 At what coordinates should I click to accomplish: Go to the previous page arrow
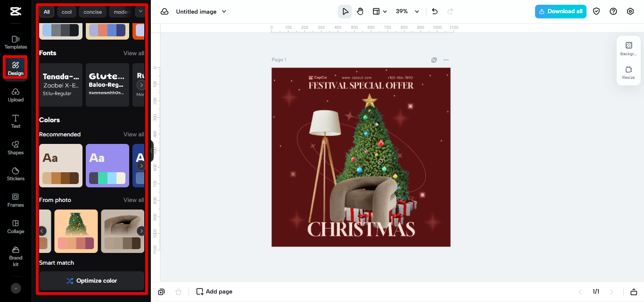[x=580, y=292]
